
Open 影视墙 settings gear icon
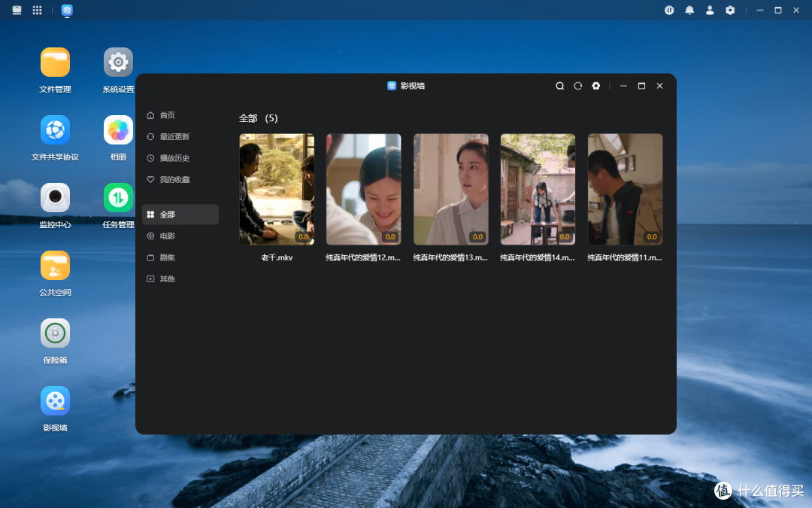(596, 86)
